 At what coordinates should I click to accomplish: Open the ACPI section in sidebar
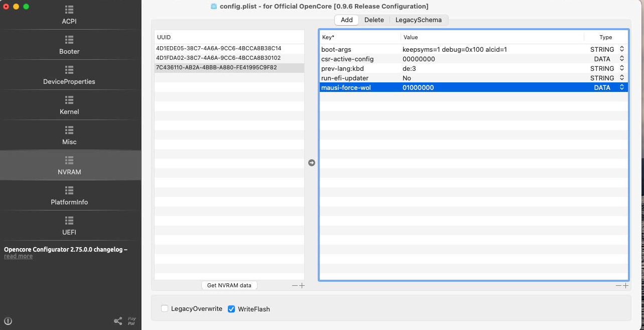click(x=69, y=15)
